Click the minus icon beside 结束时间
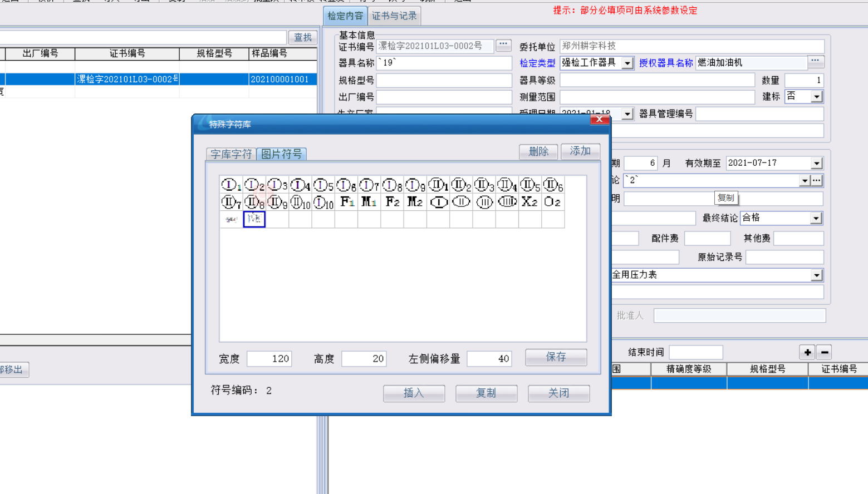 coord(825,352)
